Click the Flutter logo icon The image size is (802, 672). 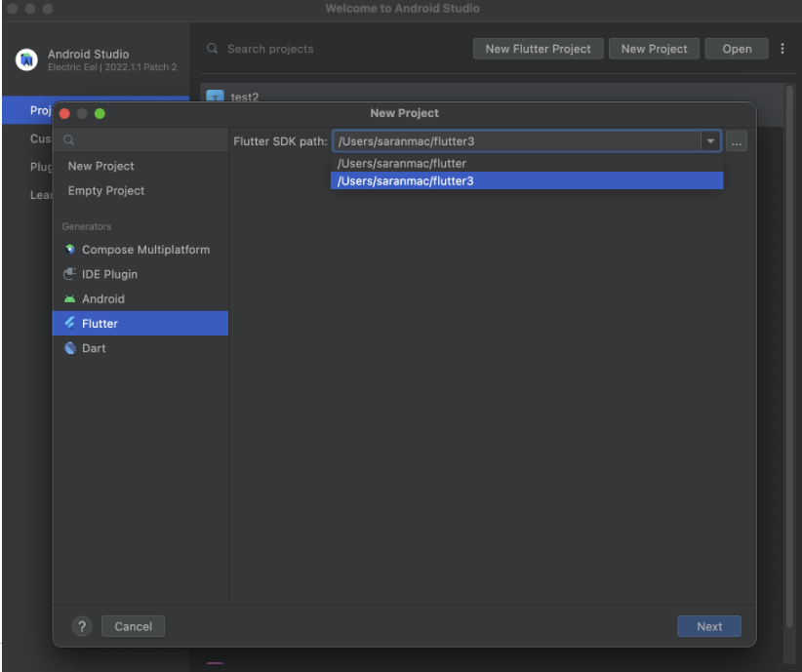point(70,323)
